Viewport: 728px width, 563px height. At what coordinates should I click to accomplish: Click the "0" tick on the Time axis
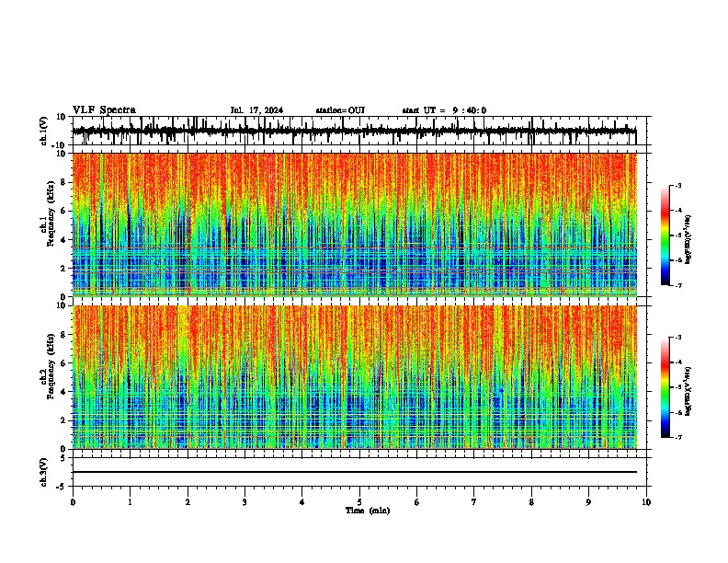73,502
